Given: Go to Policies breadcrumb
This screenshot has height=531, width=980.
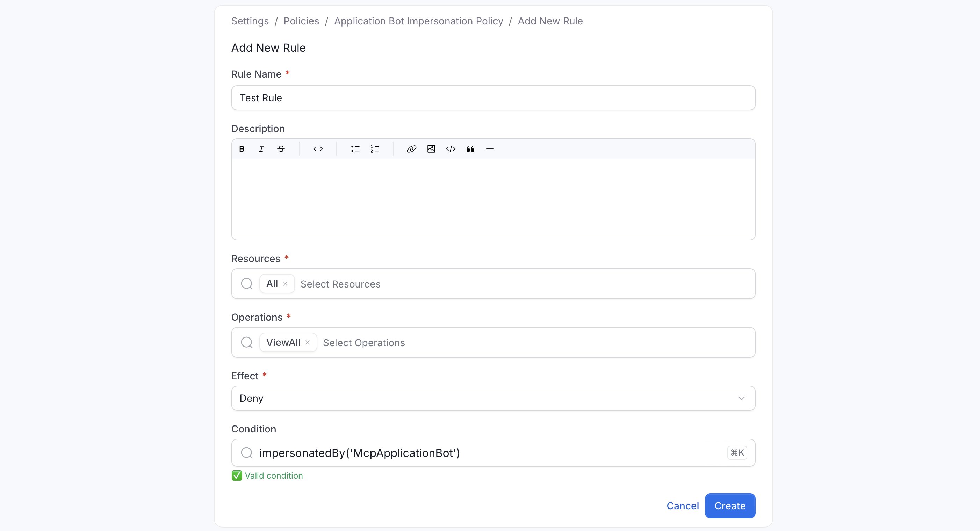Looking at the screenshot, I should click(301, 21).
